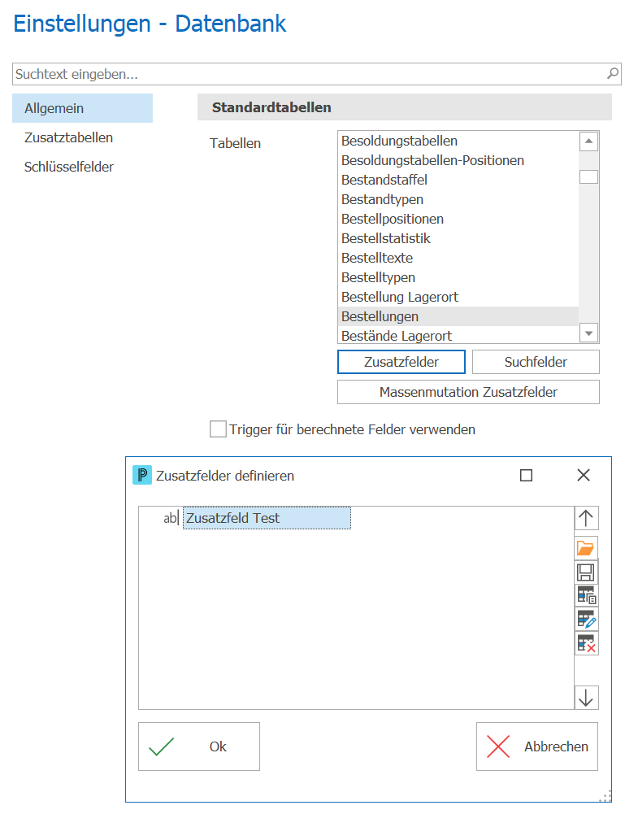Open the Zusatztabellen section
Viewport: 638px width, 840px height.
(68, 137)
